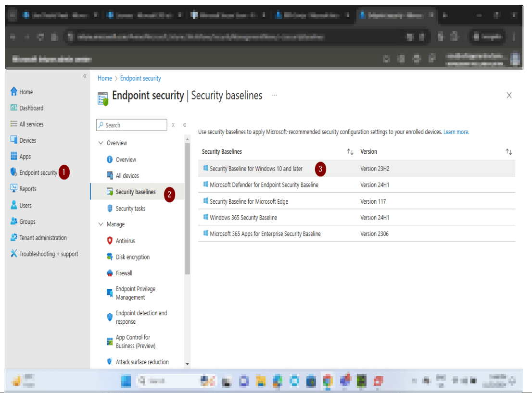Open All services in sidebar
Image resolution: width=532 pixels, height=393 pixels.
click(x=27, y=124)
